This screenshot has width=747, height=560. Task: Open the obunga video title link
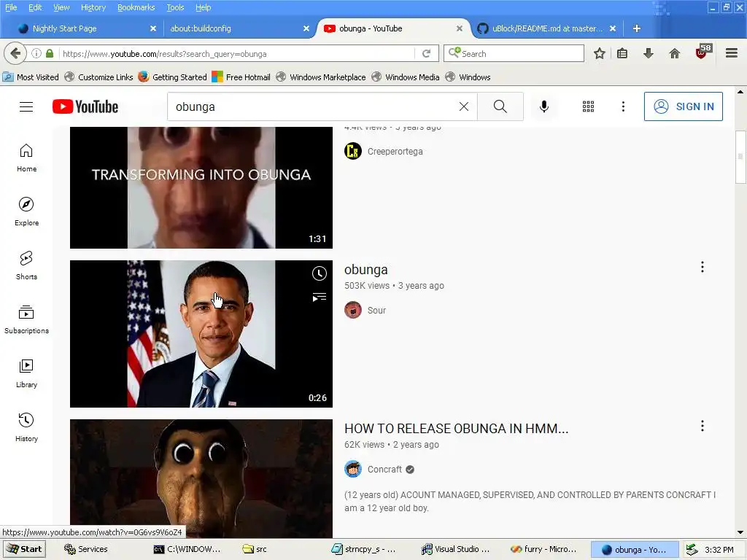pyautogui.click(x=366, y=270)
